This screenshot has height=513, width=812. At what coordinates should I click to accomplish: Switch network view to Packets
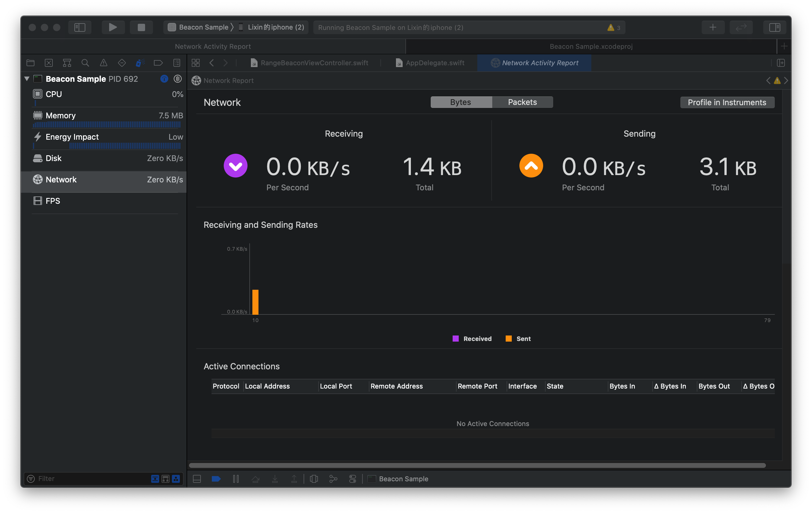pyautogui.click(x=522, y=102)
